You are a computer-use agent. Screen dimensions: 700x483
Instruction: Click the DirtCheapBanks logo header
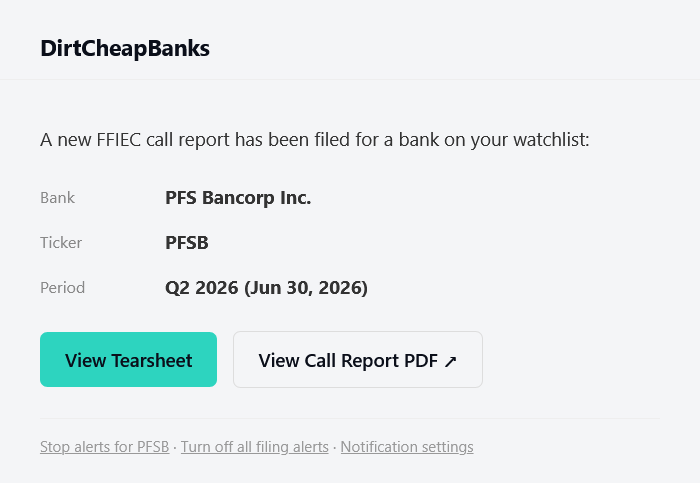(x=125, y=48)
